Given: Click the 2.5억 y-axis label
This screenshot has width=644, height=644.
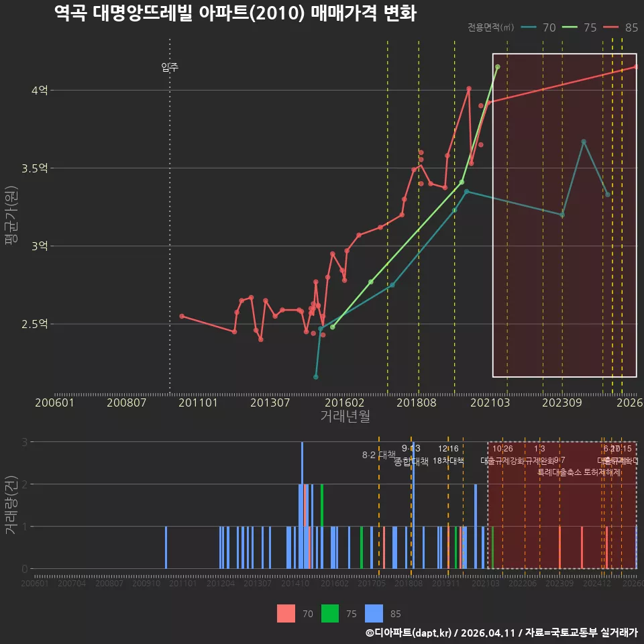Looking at the screenshot, I should pos(35,323).
